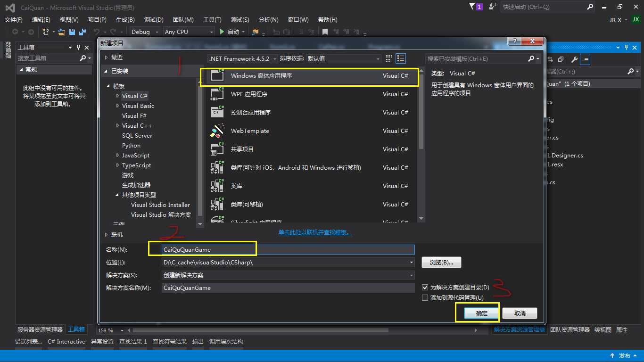Viewport: 644px width, 362px height.
Task: Switch to the Output (输出) tab
Action: (198, 341)
